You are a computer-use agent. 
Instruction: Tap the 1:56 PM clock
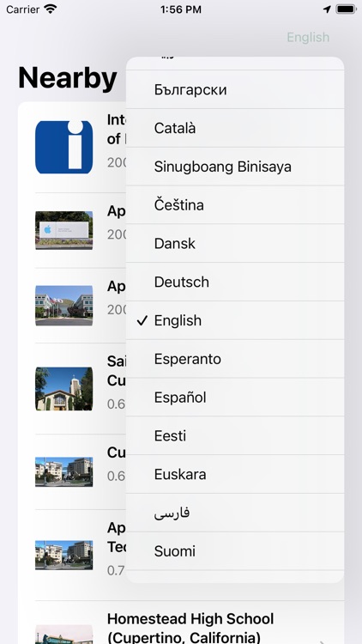pyautogui.click(x=181, y=9)
